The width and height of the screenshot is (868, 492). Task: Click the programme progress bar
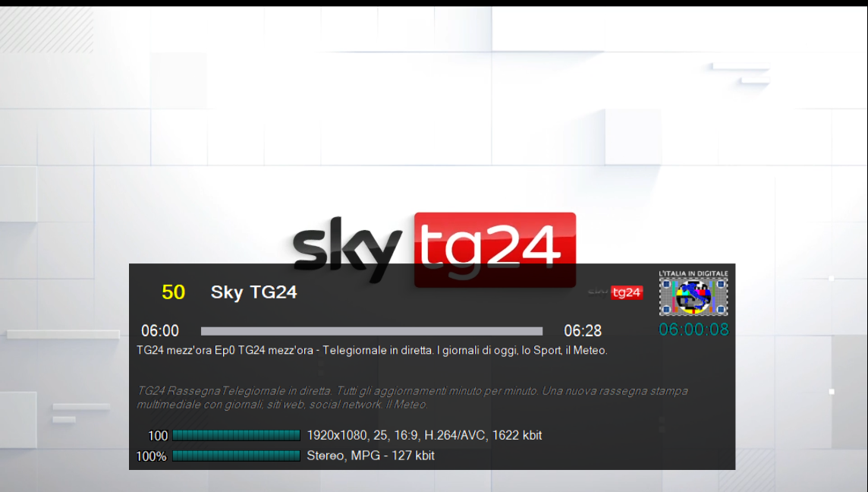click(x=372, y=331)
